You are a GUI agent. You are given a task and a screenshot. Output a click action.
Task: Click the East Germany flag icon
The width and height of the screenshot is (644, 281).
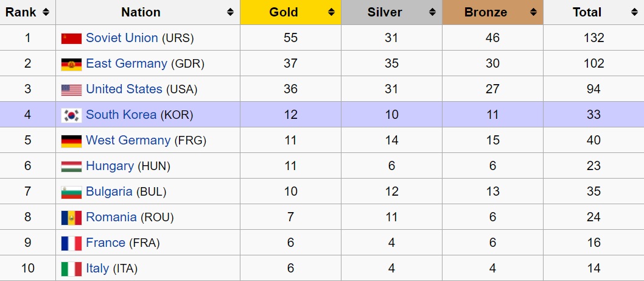click(x=71, y=64)
